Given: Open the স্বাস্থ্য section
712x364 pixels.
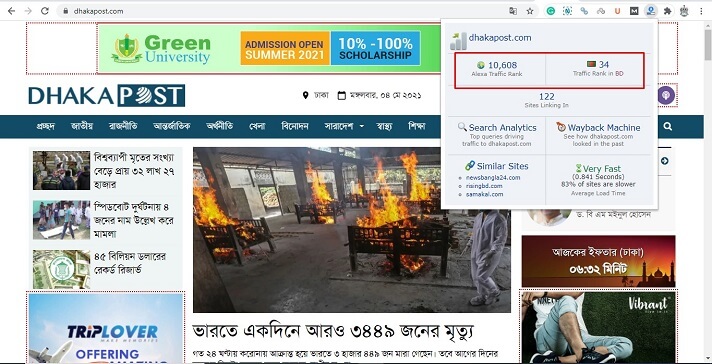Looking at the screenshot, I should 384,126.
